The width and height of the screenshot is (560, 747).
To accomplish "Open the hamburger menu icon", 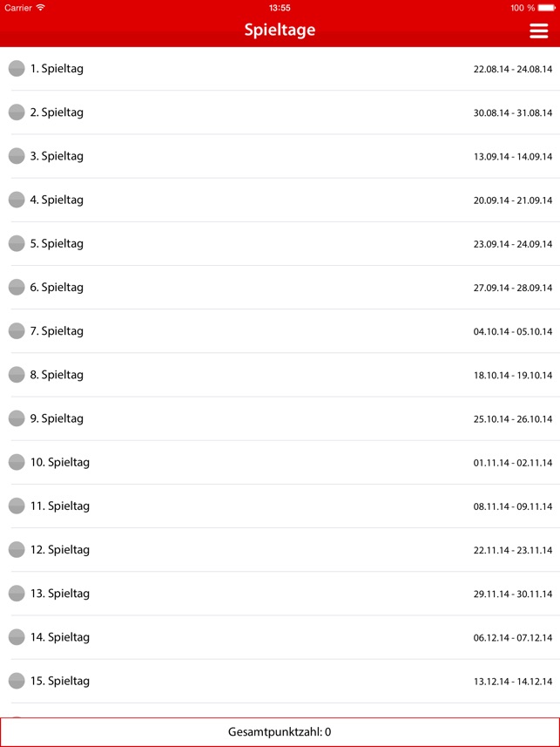I will point(538,31).
